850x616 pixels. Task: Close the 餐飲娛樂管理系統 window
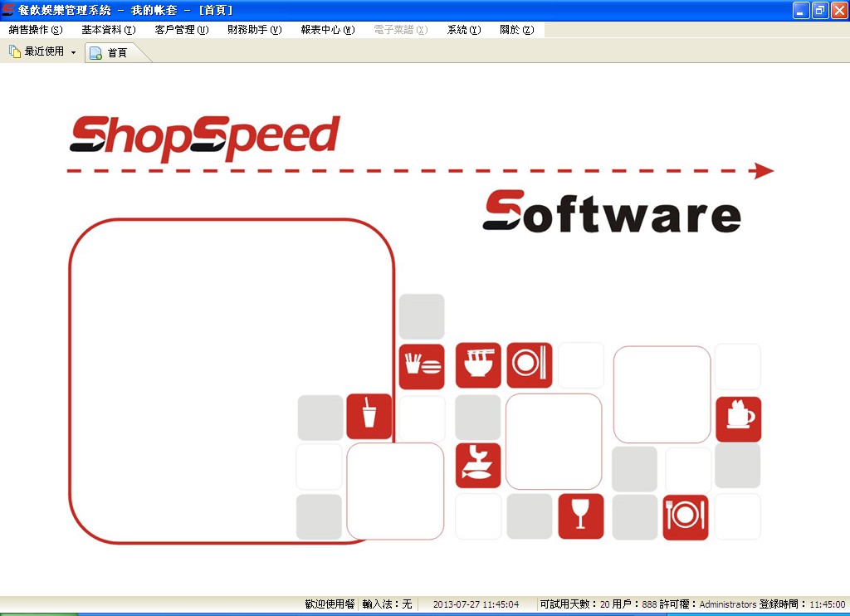(x=839, y=10)
